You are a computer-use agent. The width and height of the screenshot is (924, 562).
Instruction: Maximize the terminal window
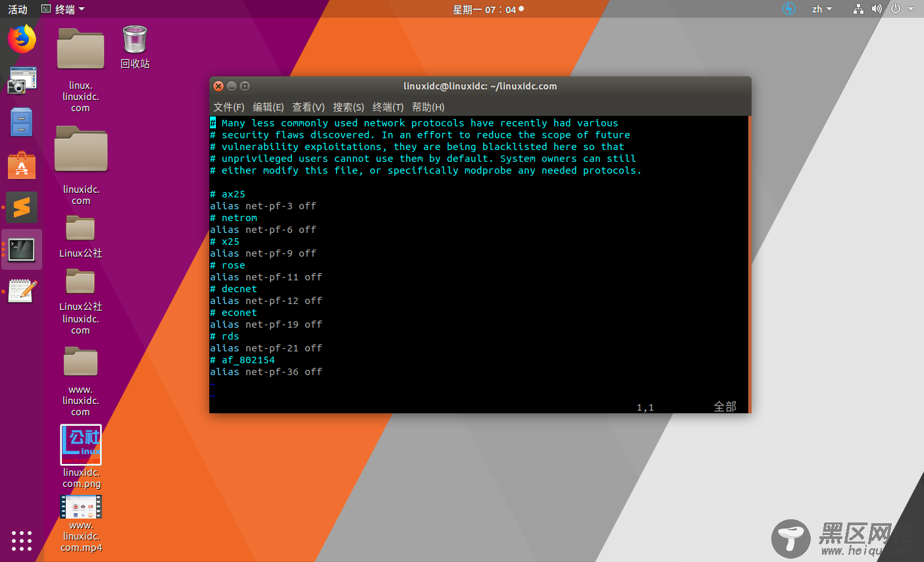(x=245, y=86)
